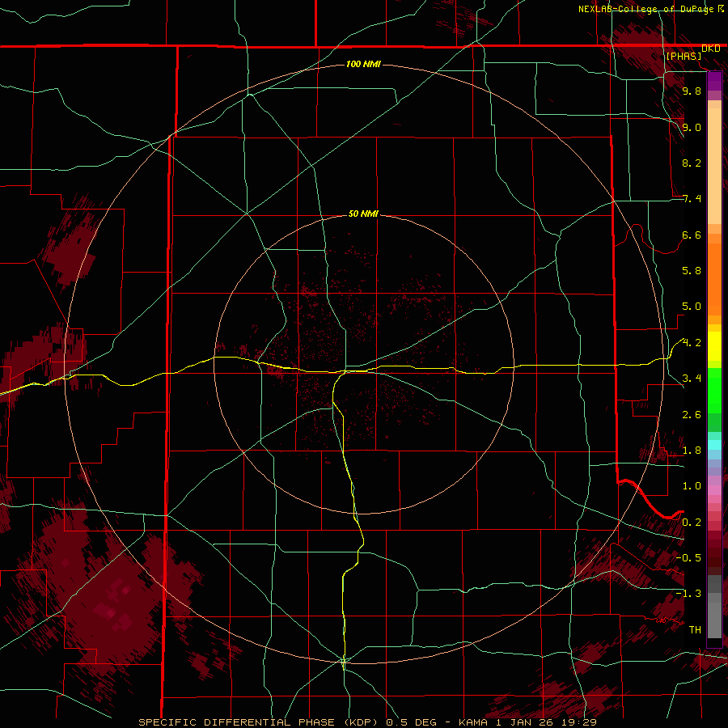Pick the bright green color bar segment
This screenshot has height=728, width=728.
click(x=714, y=390)
